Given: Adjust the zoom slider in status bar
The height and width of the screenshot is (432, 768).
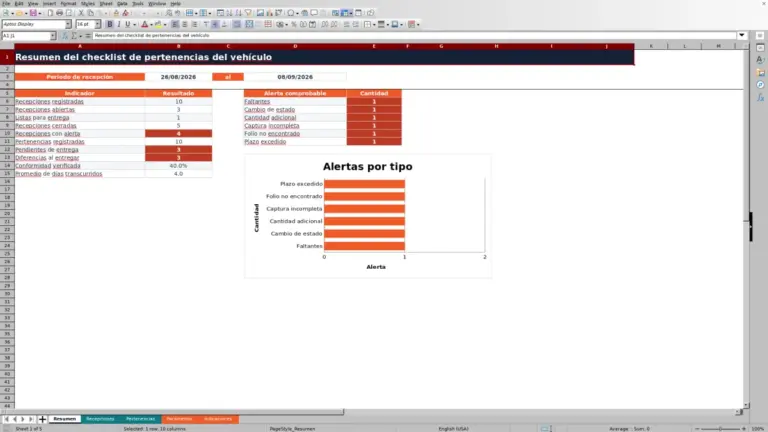Looking at the screenshot, I should [720, 429].
